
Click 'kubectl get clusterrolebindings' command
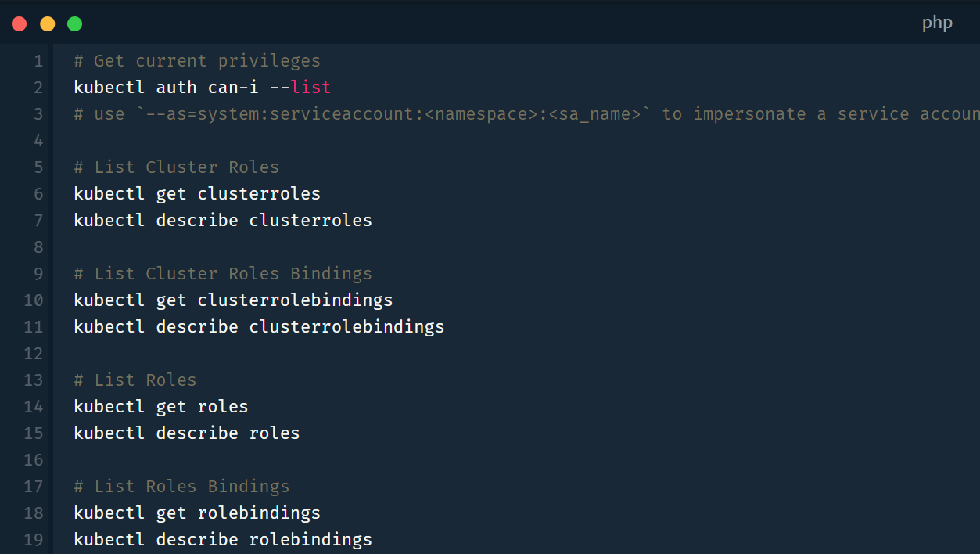pyautogui.click(x=233, y=300)
